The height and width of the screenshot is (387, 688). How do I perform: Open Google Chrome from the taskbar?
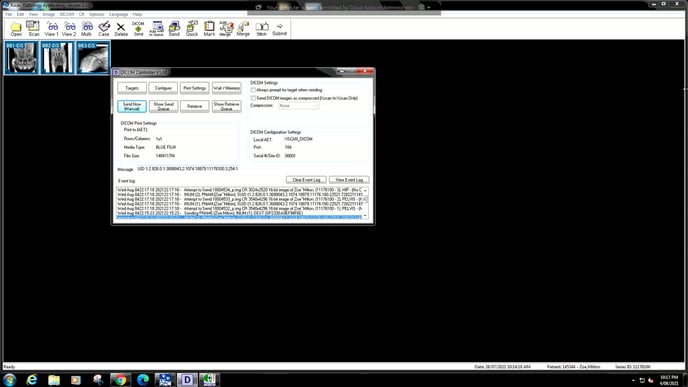tap(120, 380)
